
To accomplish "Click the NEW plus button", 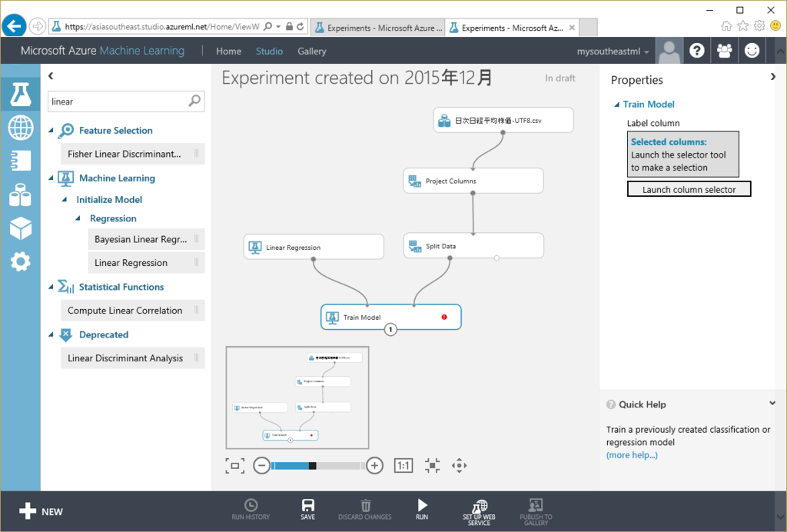I will (42, 511).
